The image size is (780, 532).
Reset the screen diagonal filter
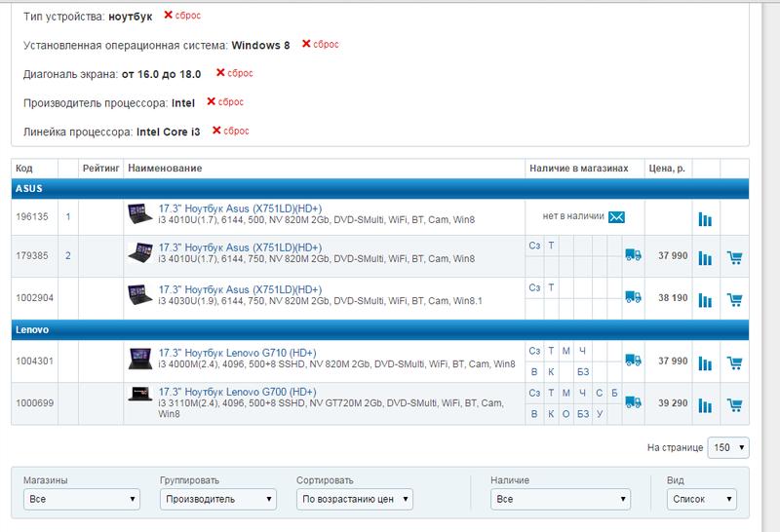pyautogui.click(x=234, y=73)
